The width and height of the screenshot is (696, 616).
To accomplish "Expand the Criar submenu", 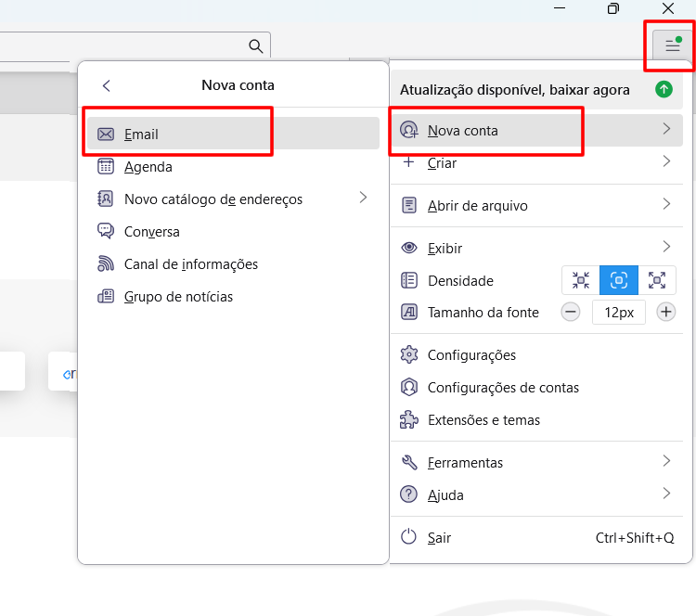I will [x=536, y=162].
